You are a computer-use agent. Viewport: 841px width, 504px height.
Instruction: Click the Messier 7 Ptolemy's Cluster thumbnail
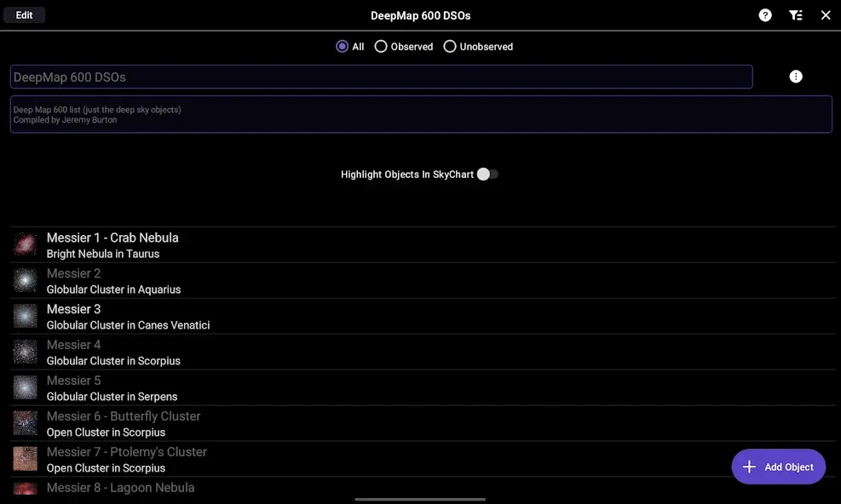tap(25, 459)
